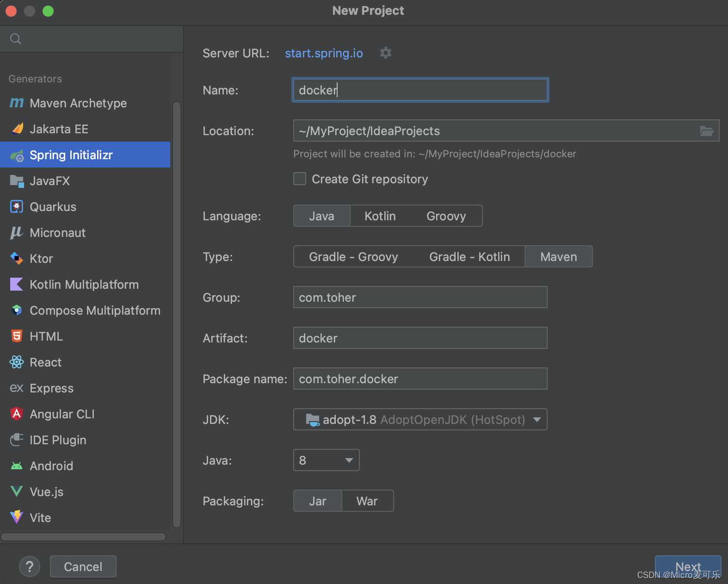Click the IDE Plugin plug icon
This screenshot has width=728, height=584.
(17, 440)
